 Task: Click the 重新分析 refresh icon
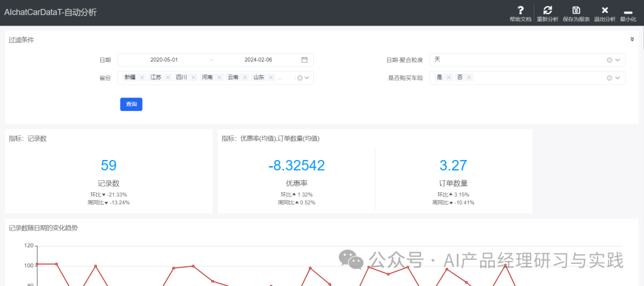(547, 10)
